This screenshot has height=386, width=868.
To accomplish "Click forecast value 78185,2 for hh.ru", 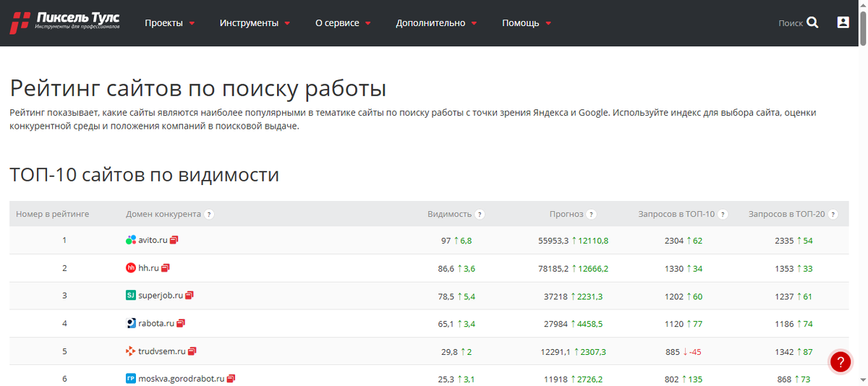I will coord(553,268).
